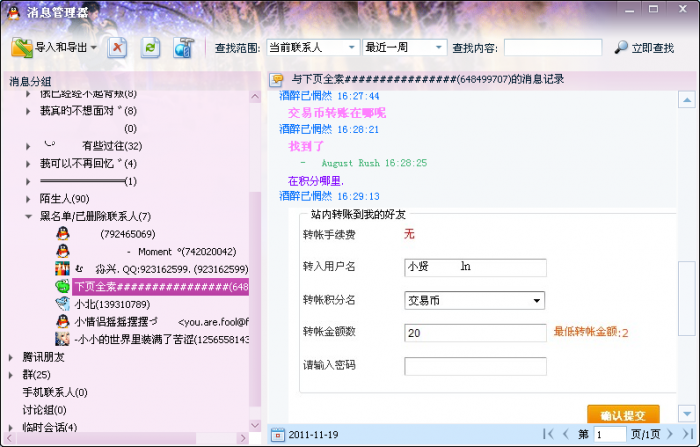
Task: Go to the previous page of records
Action: point(566,434)
